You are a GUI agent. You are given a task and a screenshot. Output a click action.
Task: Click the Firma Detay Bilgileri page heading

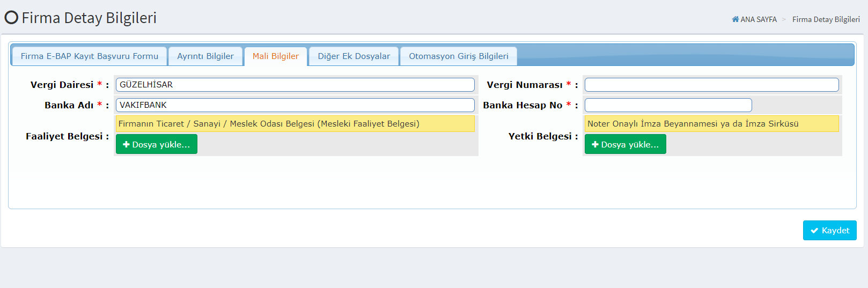pyautogui.click(x=89, y=18)
